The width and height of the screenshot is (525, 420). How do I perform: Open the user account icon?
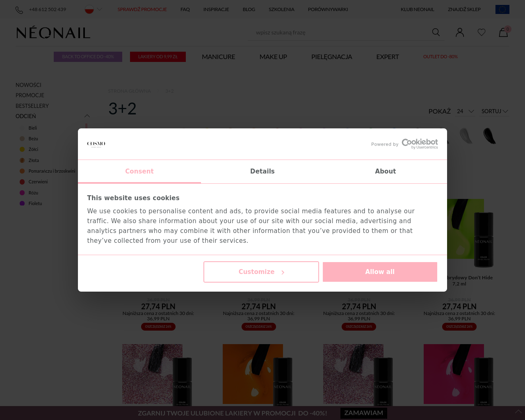tap(460, 32)
